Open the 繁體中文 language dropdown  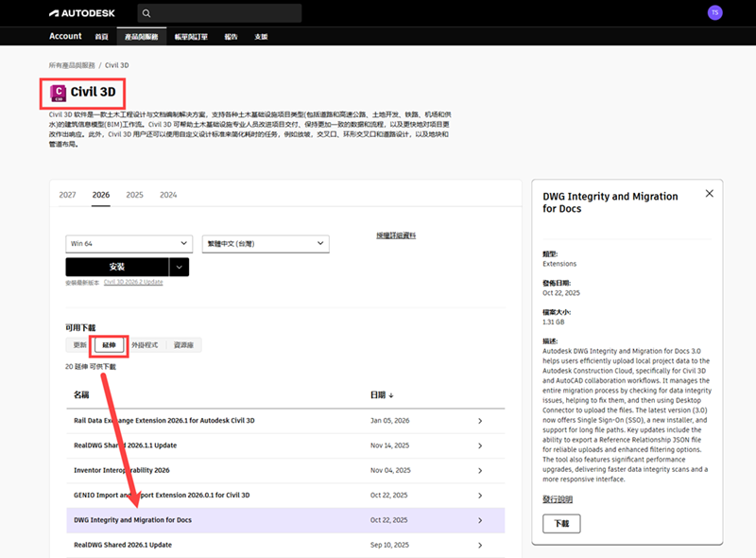pos(266,244)
